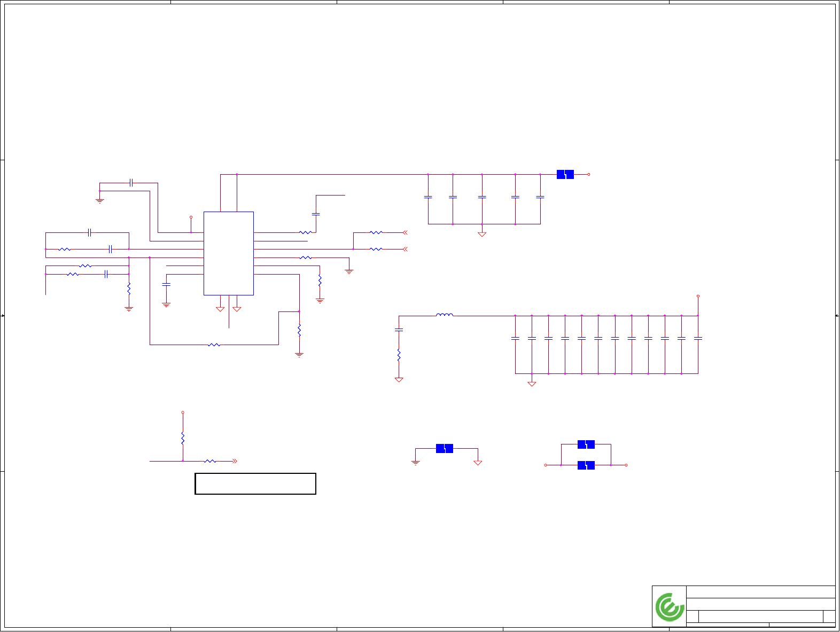Viewport: 840px width, 632px height.
Task: Select the resistor beside the right-pointing off-page arrow
Action: 210,461
